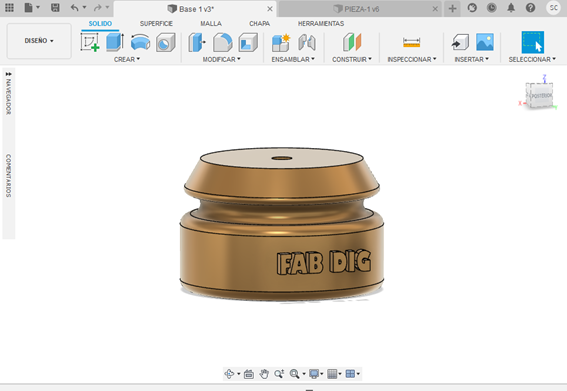Choose the Shell tool icon
This screenshot has width=567, height=391.
pos(248,42)
